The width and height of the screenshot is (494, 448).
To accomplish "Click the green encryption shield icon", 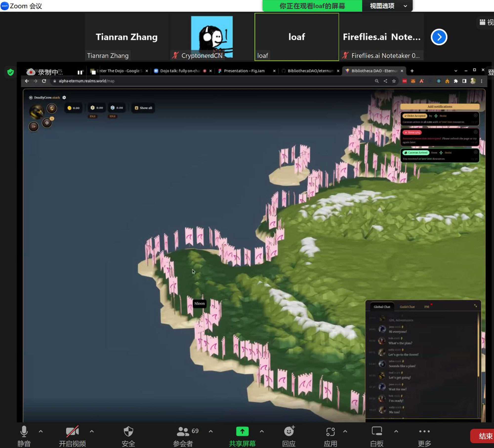I will [x=10, y=72].
